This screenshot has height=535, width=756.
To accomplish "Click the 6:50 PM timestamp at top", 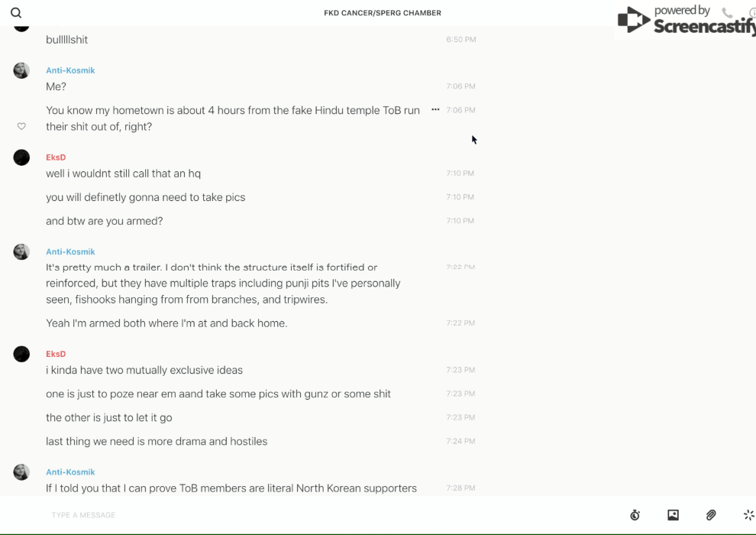I will (460, 40).
